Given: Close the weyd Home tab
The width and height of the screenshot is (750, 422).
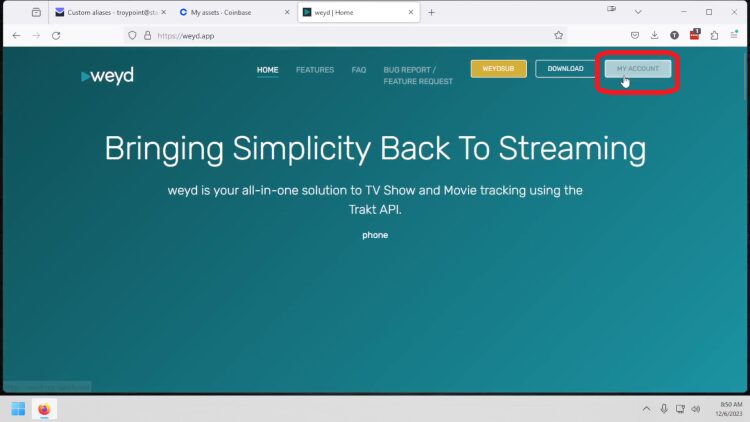Looking at the screenshot, I should (411, 12).
